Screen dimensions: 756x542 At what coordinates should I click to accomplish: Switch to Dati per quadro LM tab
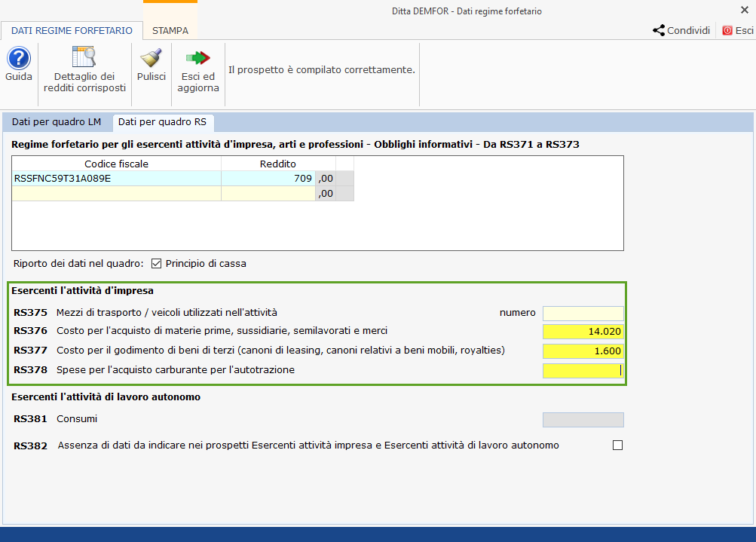[57, 121]
